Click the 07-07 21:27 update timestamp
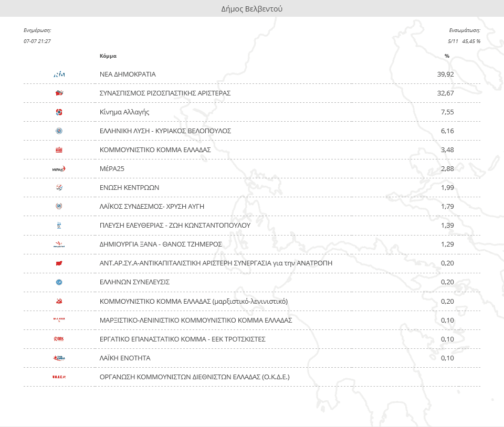The image size is (504, 427). [x=37, y=41]
